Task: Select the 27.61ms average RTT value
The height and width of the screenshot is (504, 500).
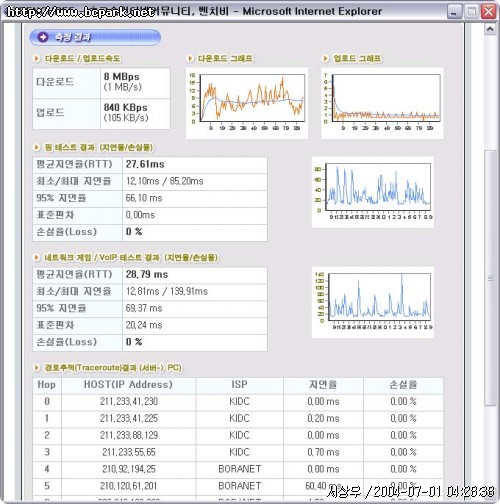Action: pos(145,164)
